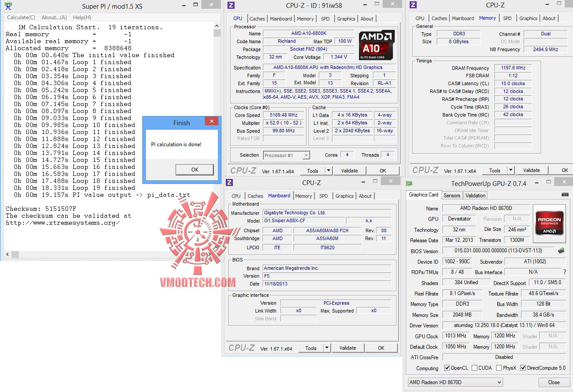Expand the Tools arrow in the CPU-Z CPU window
Viewport: 573px width, 392px height.
pyautogui.click(x=328, y=171)
